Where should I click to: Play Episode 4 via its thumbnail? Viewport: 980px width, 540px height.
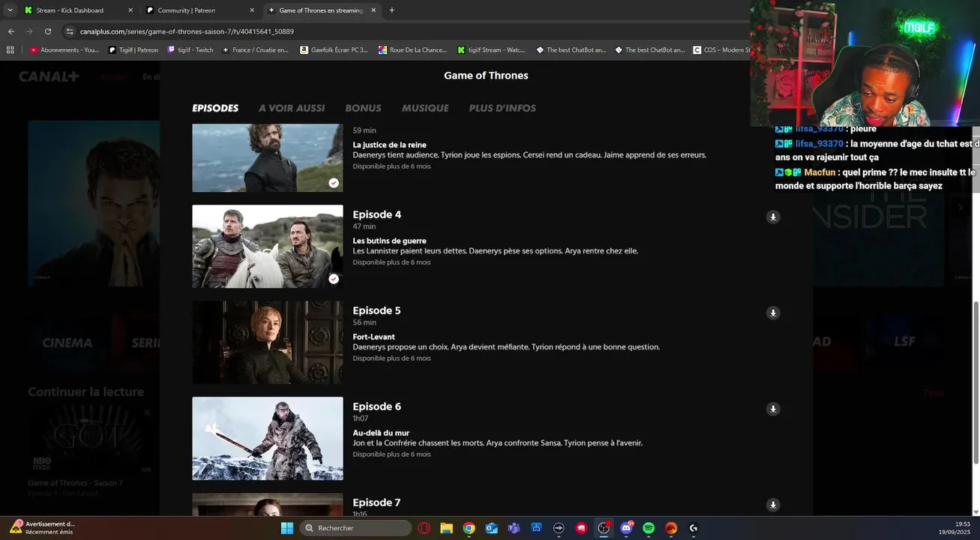click(268, 247)
